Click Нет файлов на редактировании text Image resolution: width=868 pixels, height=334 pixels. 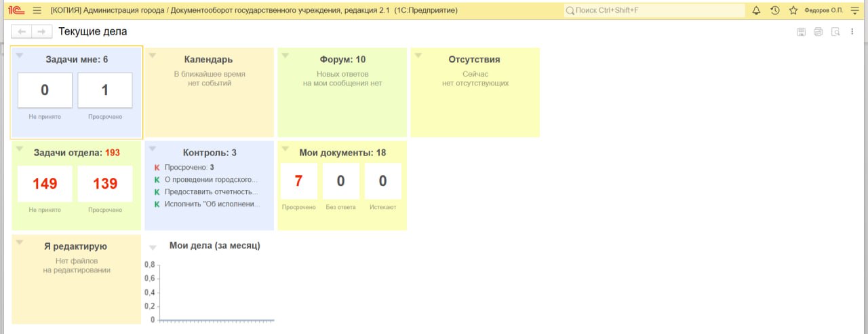76,265
